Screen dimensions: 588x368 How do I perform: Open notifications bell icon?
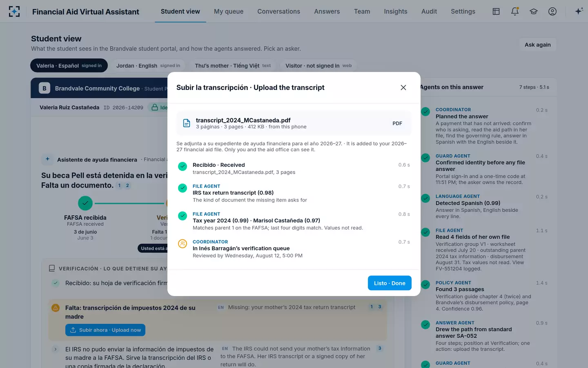(x=515, y=11)
